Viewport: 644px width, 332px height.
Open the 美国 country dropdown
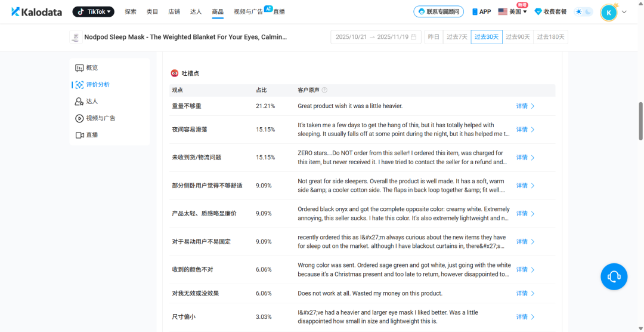[x=513, y=12]
